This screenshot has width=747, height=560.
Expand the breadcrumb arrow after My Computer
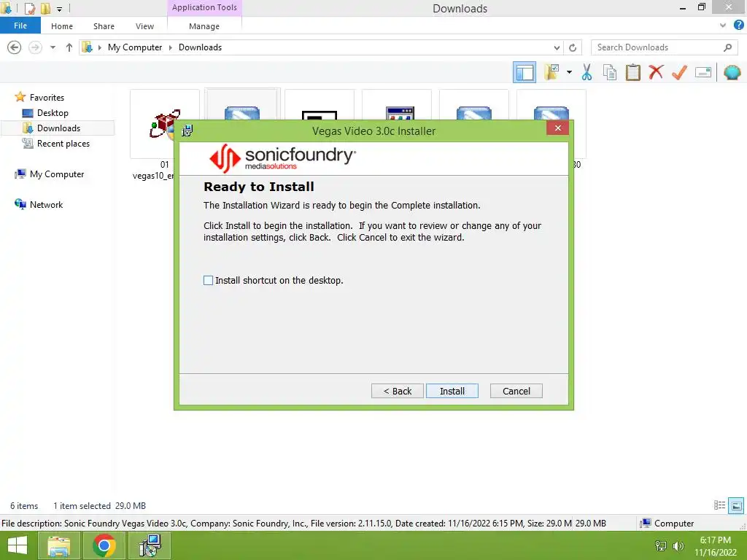pos(171,47)
